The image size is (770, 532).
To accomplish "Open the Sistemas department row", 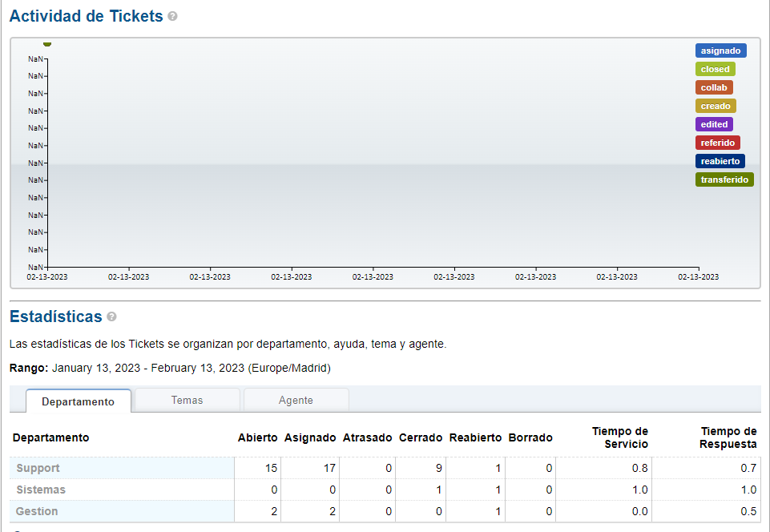I will [40, 490].
